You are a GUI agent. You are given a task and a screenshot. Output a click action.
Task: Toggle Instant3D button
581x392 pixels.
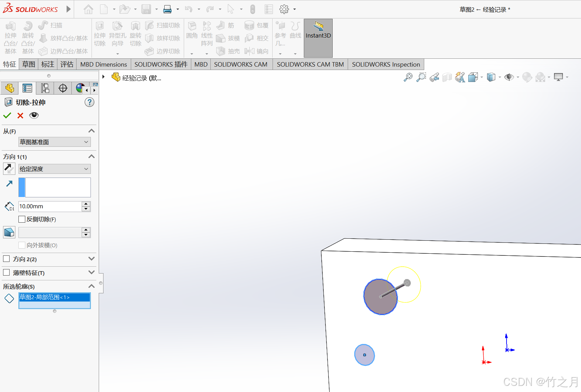point(318,38)
